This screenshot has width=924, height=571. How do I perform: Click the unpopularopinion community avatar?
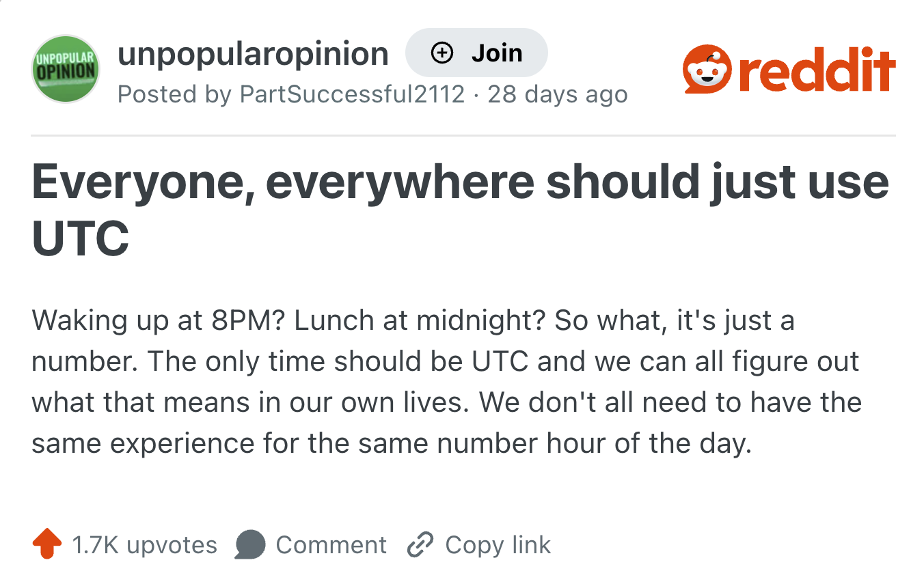click(66, 68)
